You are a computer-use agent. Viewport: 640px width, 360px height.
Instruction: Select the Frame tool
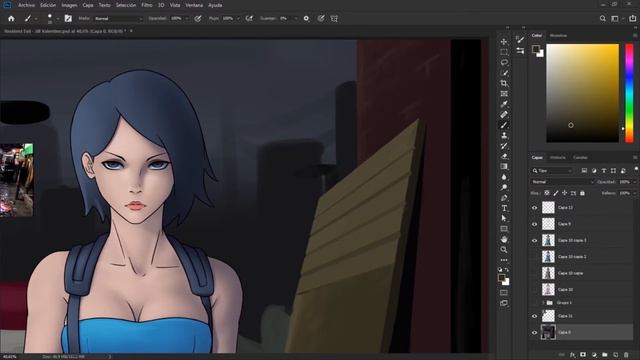pyautogui.click(x=504, y=94)
